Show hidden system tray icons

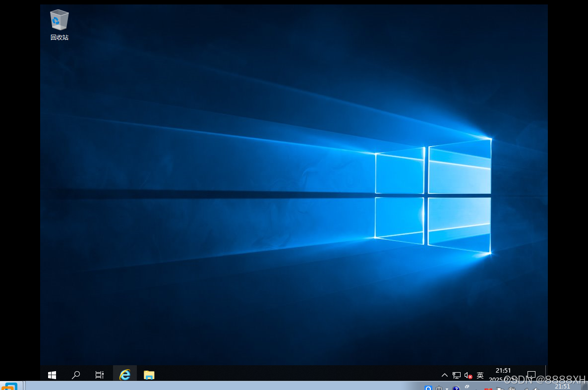pos(445,375)
